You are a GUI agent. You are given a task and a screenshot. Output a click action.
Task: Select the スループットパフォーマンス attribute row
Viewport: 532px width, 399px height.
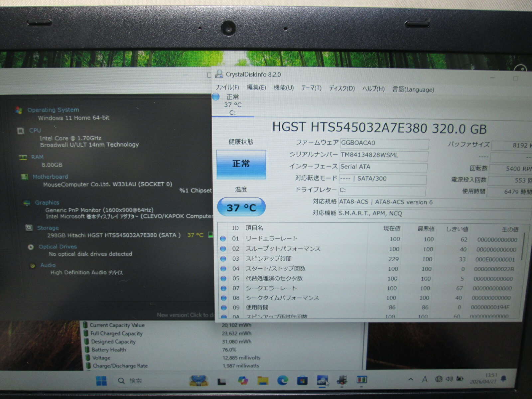(x=369, y=249)
